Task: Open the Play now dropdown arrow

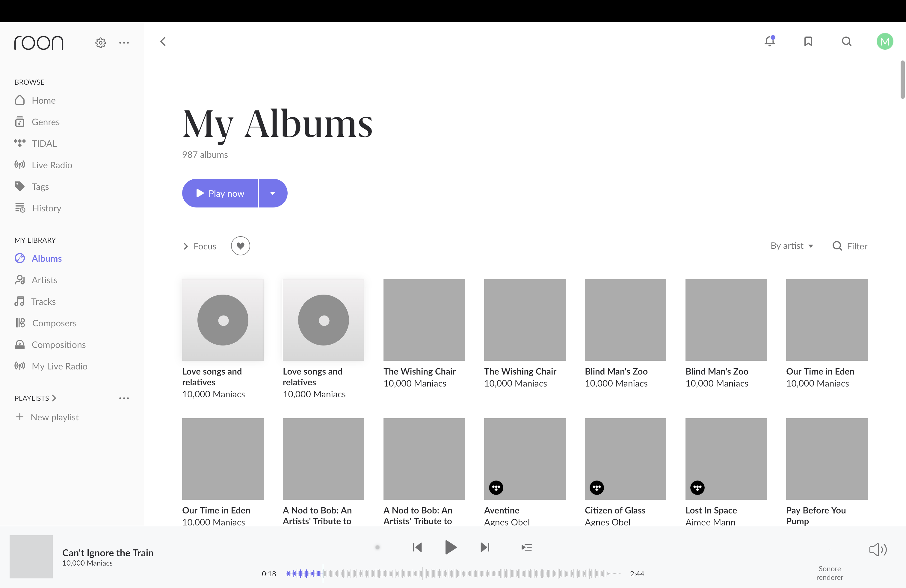Action: click(x=273, y=193)
